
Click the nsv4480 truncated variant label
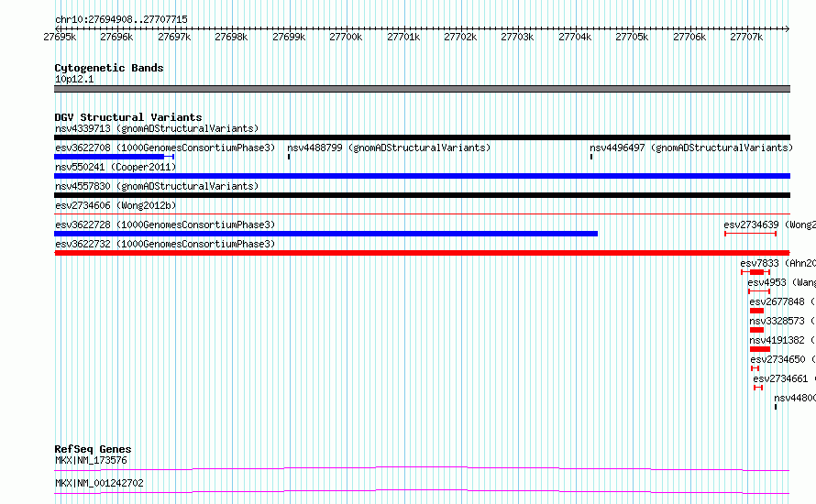tap(795, 398)
